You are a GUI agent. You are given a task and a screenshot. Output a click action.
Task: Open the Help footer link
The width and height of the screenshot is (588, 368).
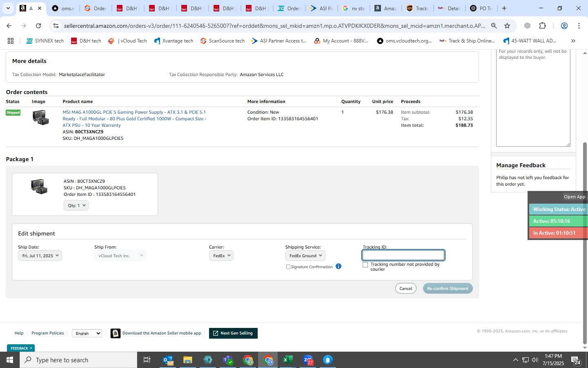coord(19,333)
